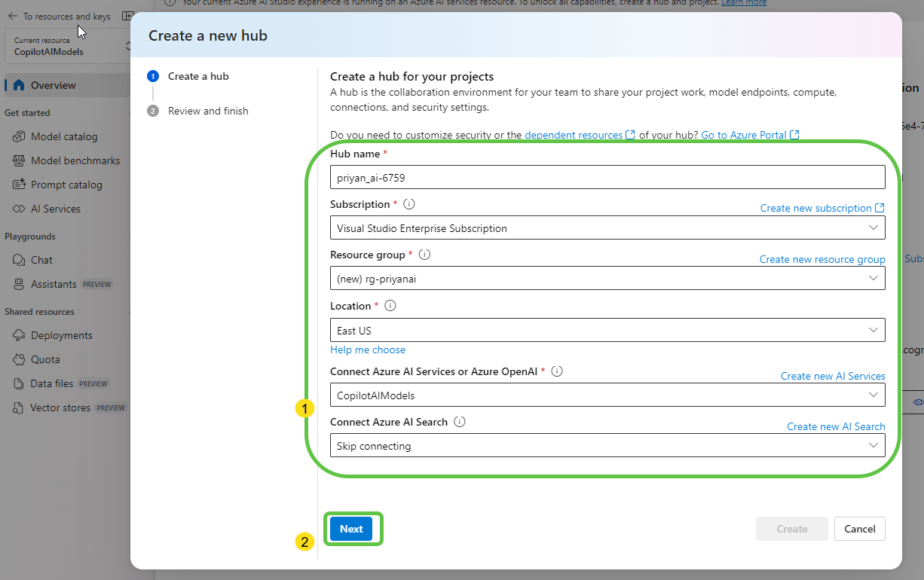Screen dimensions: 924x580
Task: Click info icon beside Connect Azure AI Services
Action: pos(557,371)
